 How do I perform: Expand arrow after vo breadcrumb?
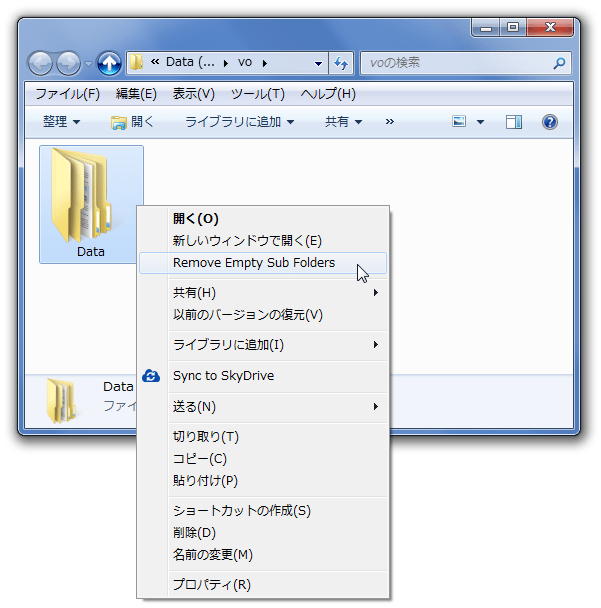click(x=264, y=63)
